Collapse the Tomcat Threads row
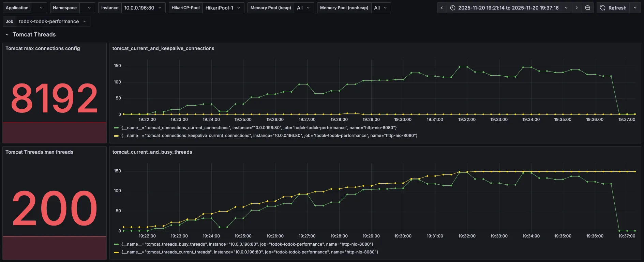 7,35
